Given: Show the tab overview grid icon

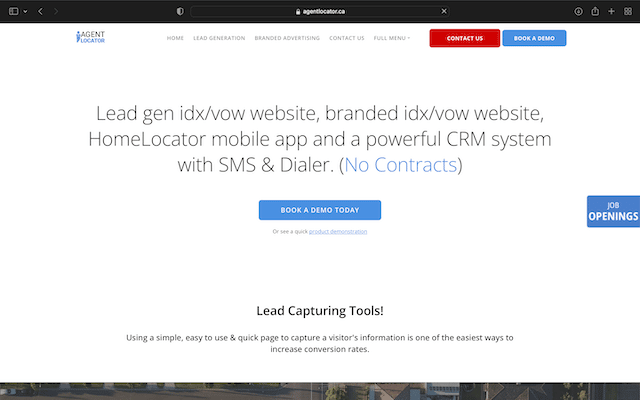Looking at the screenshot, I should (628, 11).
